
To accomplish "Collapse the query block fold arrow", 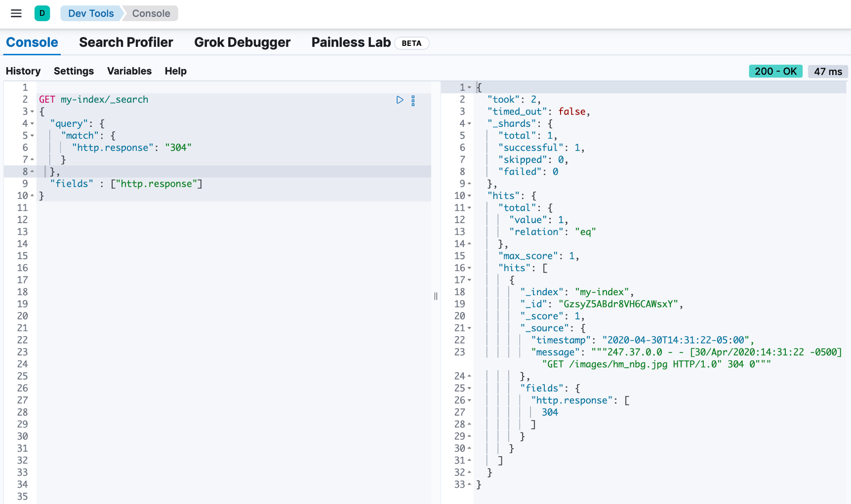I will (32, 124).
